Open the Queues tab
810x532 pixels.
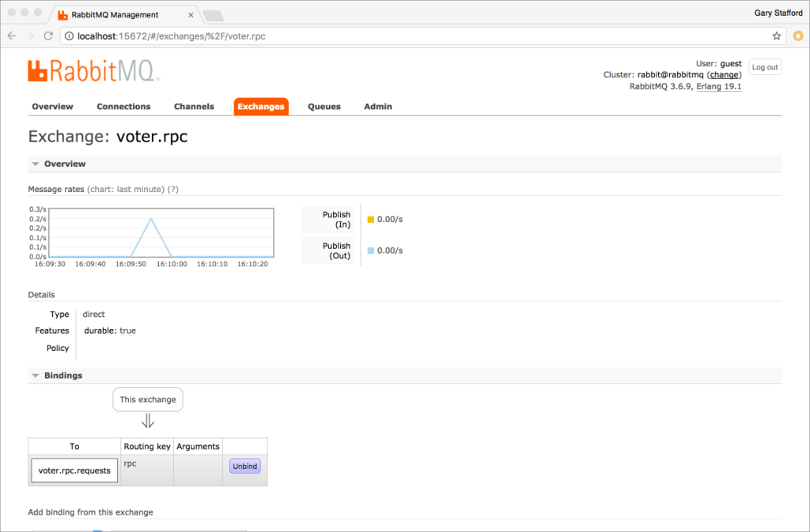click(324, 106)
